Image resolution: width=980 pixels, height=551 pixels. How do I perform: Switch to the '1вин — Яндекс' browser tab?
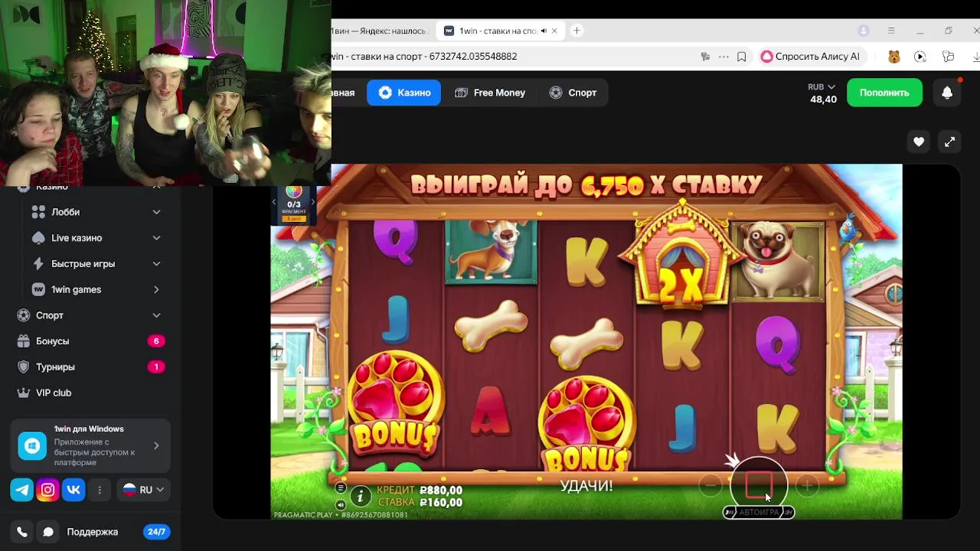(381, 31)
